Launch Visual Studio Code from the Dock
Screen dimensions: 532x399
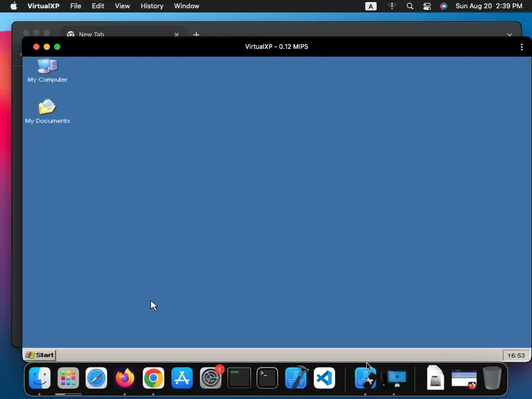click(x=324, y=378)
